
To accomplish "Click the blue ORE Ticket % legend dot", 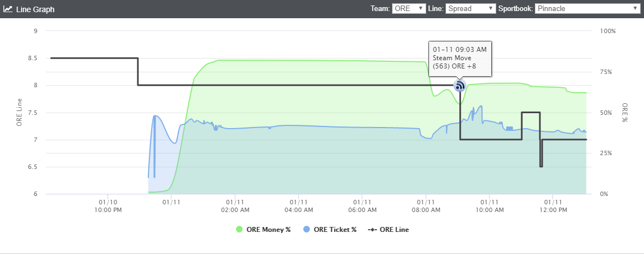I will 306,229.
